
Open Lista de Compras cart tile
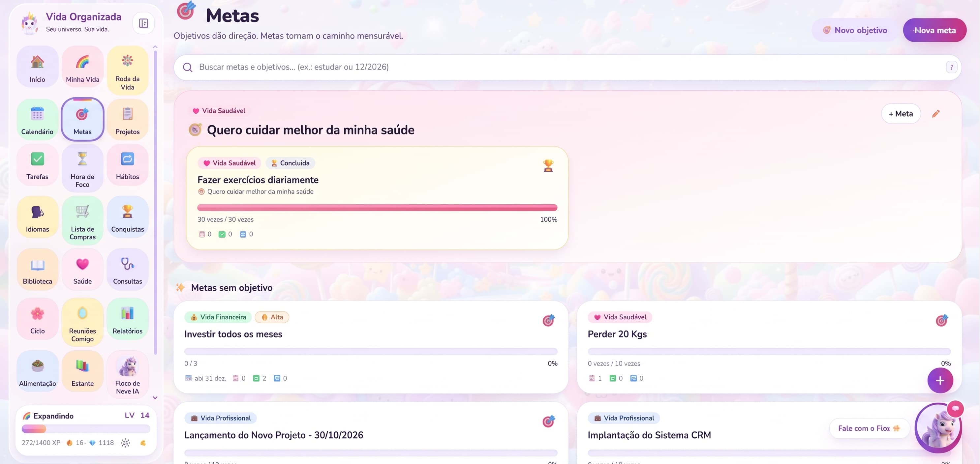tap(82, 220)
